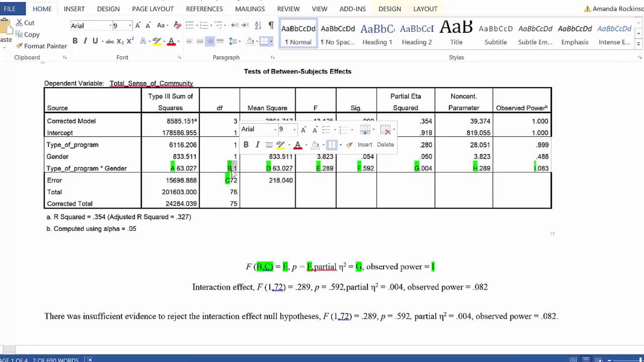
Task: Toggle Bold in the ribbon Font group
Action: pyautogui.click(x=75, y=41)
